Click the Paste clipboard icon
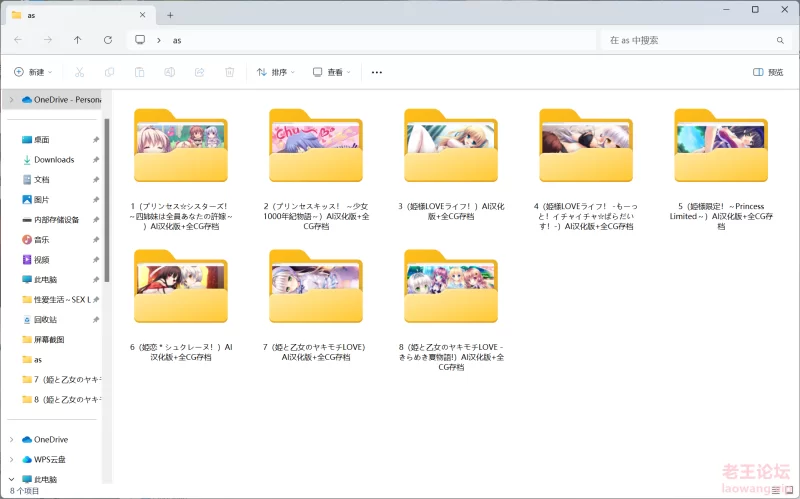The height and width of the screenshot is (499, 800). coord(139,72)
